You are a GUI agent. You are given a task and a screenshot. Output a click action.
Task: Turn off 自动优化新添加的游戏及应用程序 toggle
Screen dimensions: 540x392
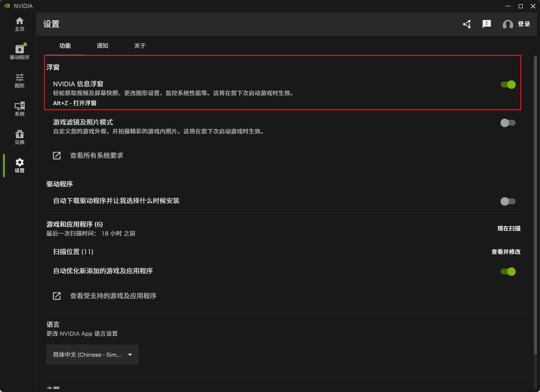pyautogui.click(x=508, y=271)
